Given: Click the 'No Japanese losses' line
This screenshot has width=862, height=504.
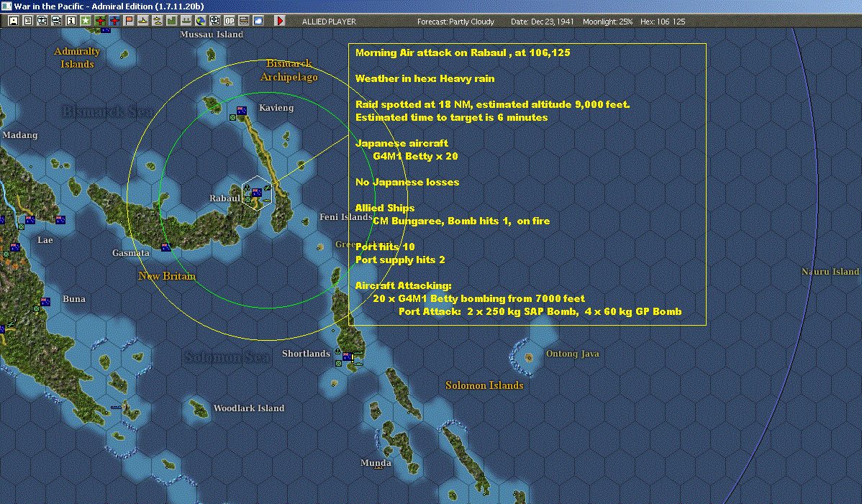Looking at the screenshot, I should coord(407,182).
